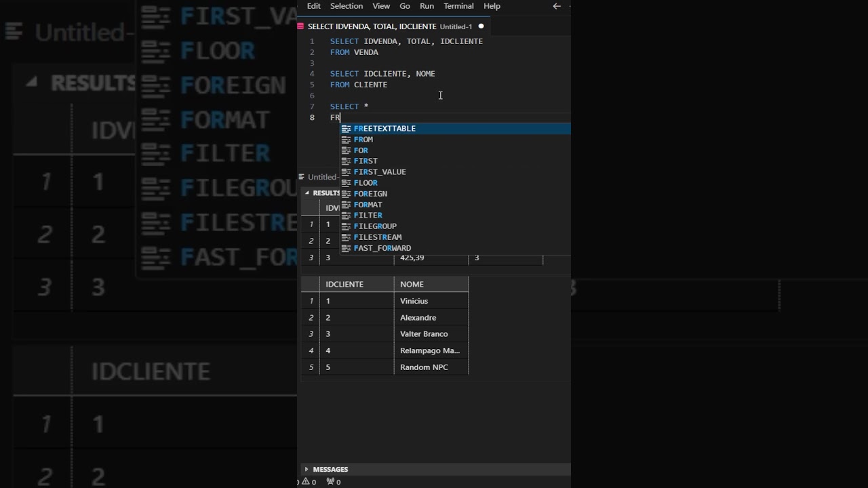The width and height of the screenshot is (868, 488).
Task: Click keyword icon beside FREETEXTTABLE suggestion
Action: tap(347, 129)
